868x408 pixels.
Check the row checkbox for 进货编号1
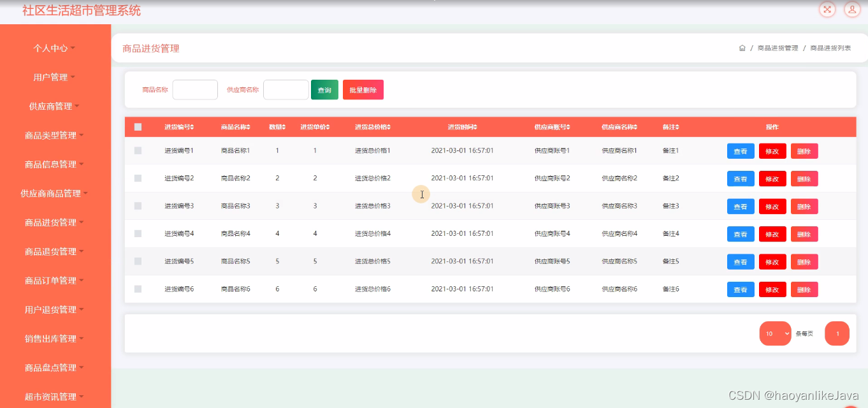point(138,150)
